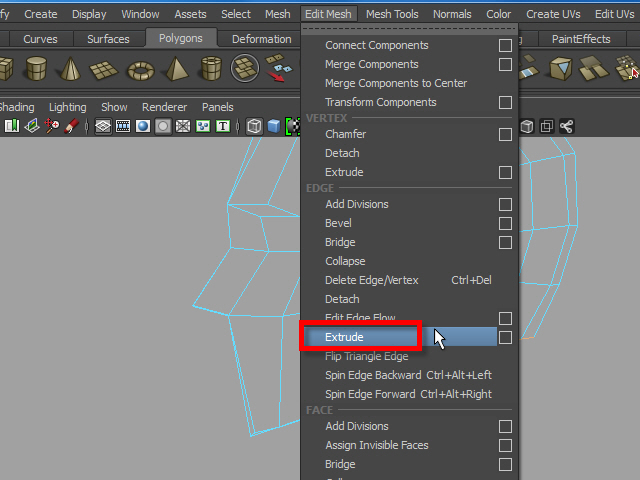Click the polygon pyramid shelf icon

[x=175, y=68]
